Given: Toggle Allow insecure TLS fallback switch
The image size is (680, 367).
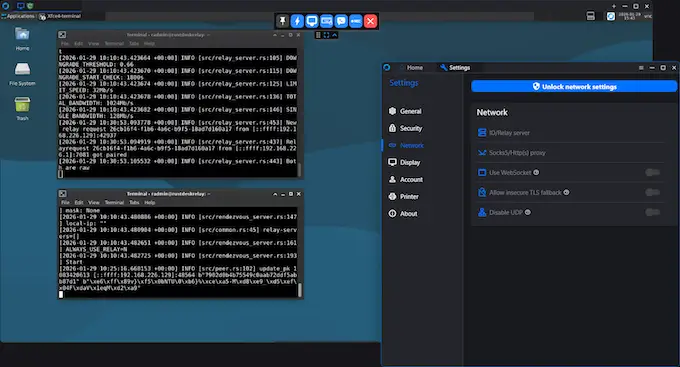Looking at the screenshot, I should 653,192.
